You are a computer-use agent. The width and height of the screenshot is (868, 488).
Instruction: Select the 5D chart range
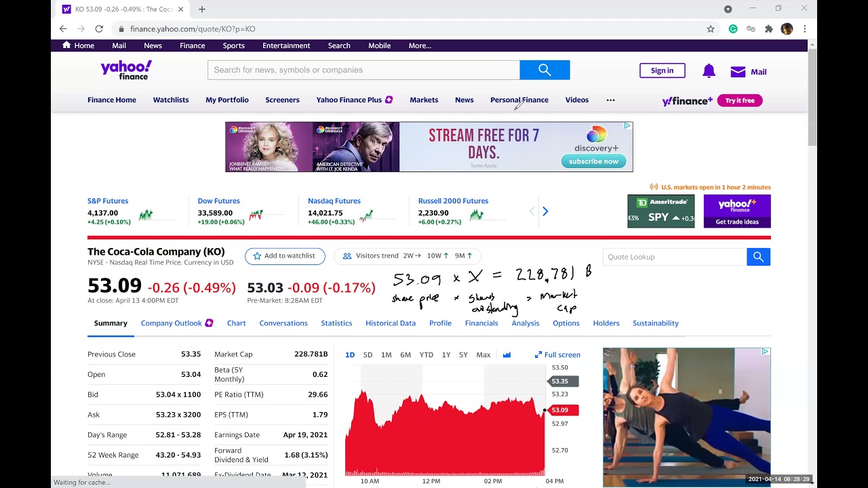368,354
